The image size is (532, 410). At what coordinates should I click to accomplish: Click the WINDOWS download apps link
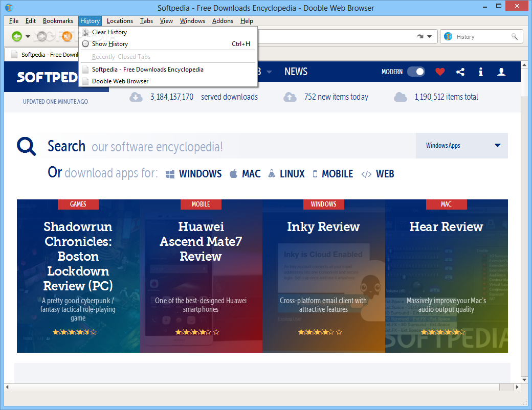coord(200,174)
